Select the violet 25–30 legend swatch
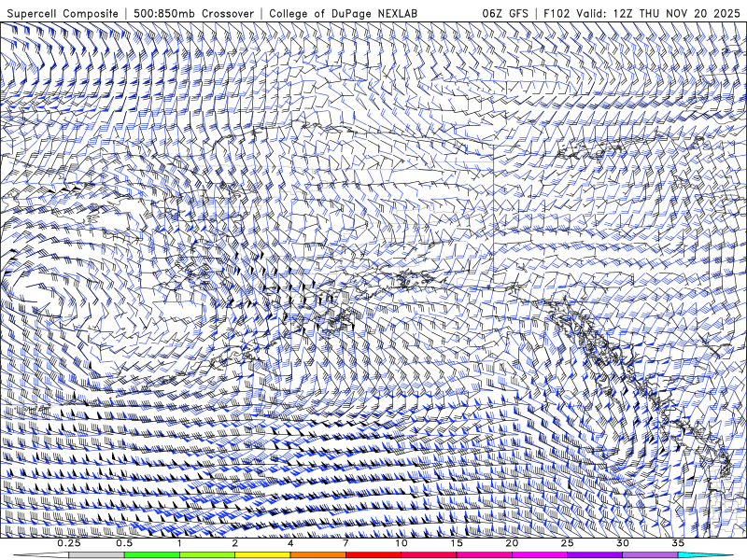747x560 pixels. (595, 555)
